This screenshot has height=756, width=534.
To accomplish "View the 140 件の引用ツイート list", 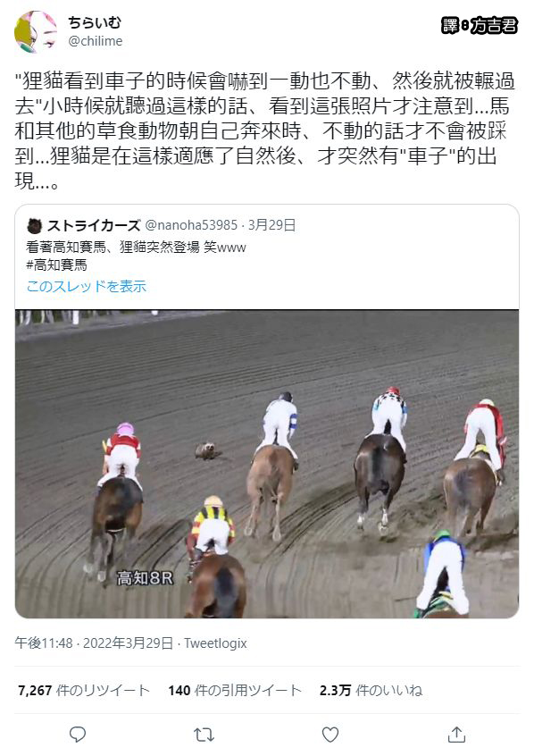I will (235, 691).
